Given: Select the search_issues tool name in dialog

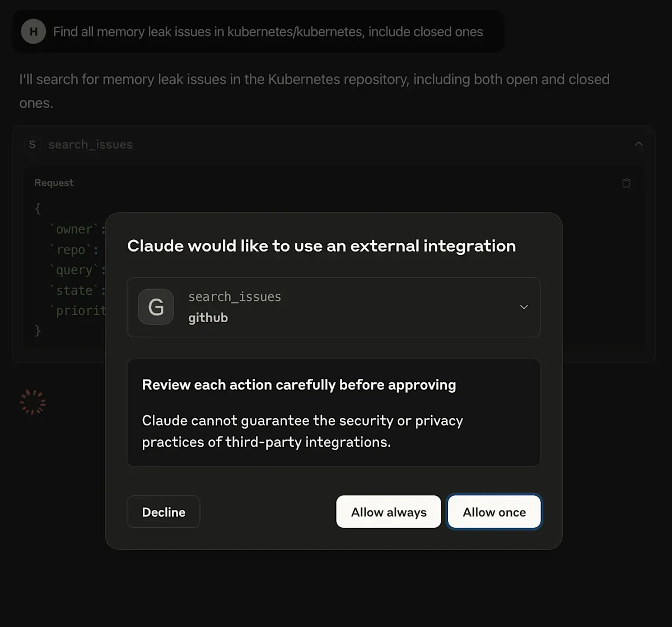Looking at the screenshot, I should point(235,297).
